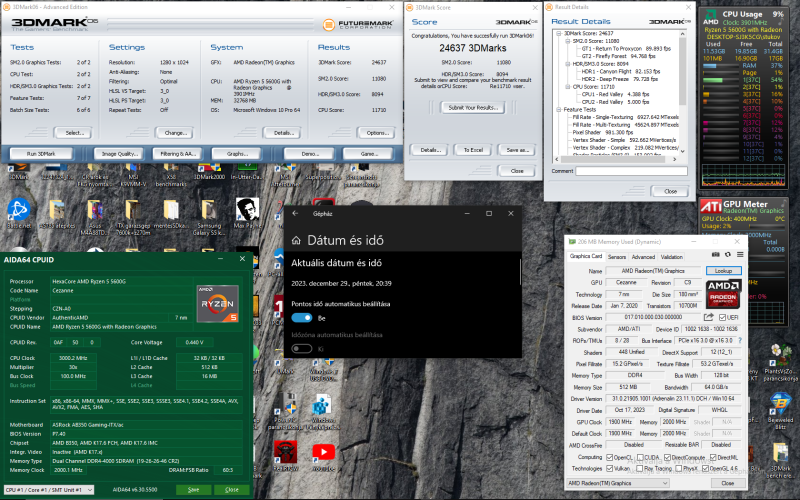Click the Ryzen 5 logo in AIDA64 CPUID
Viewport: 800px width, 500px height.
pyautogui.click(x=218, y=304)
